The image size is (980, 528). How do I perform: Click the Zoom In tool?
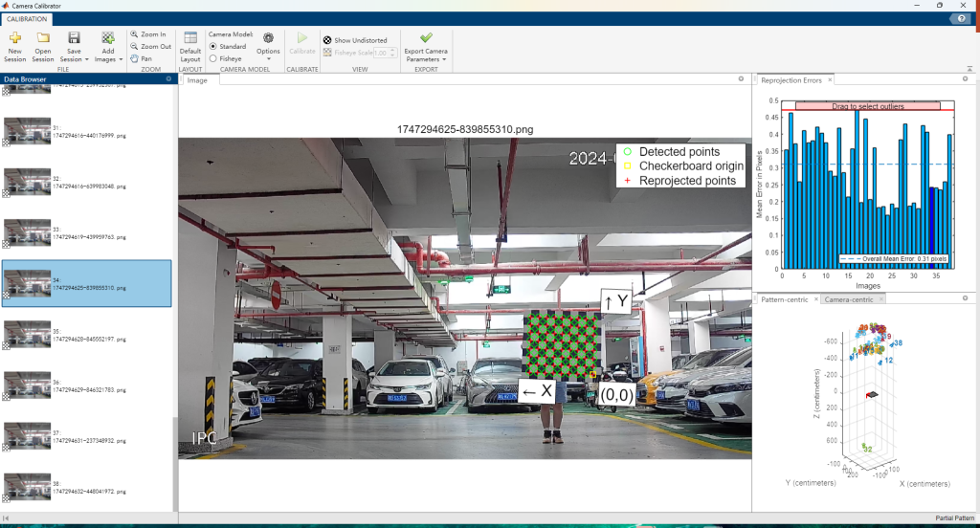[x=147, y=33]
